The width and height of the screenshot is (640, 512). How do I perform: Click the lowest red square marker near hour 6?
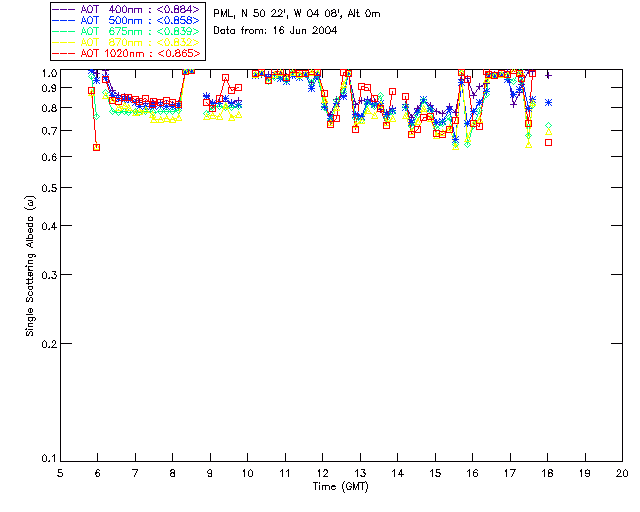point(97,147)
